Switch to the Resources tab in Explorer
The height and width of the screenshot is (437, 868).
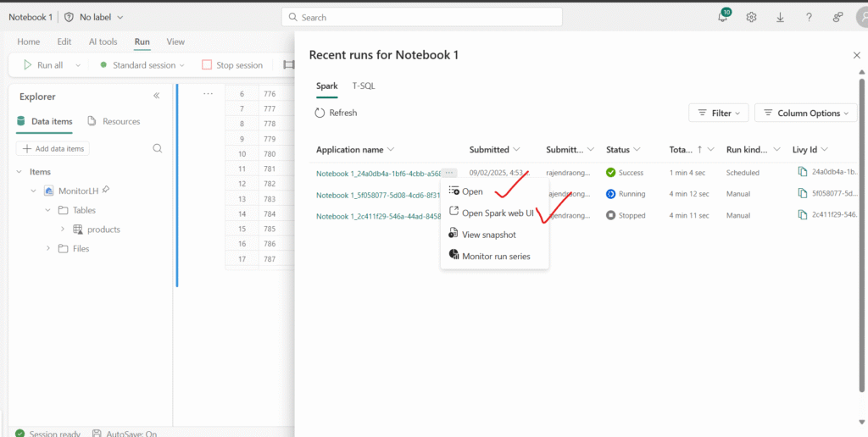coord(114,121)
